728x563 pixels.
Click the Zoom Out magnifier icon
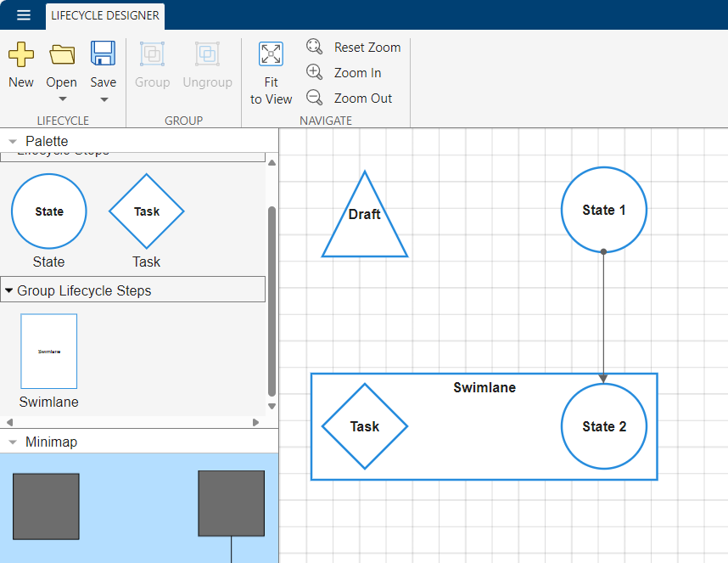click(314, 98)
